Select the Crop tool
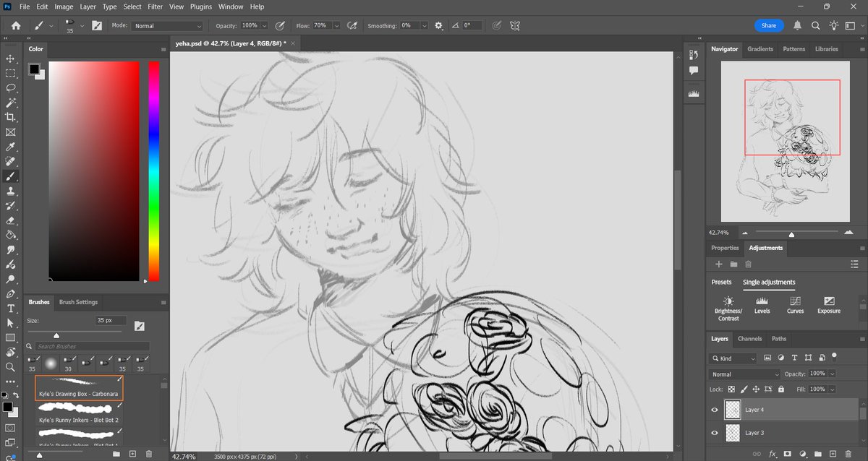 point(10,117)
